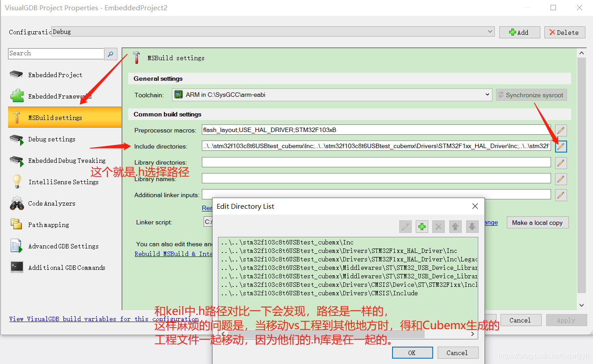Click in the Include directories field
The image size is (593, 364).
(x=376, y=146)
